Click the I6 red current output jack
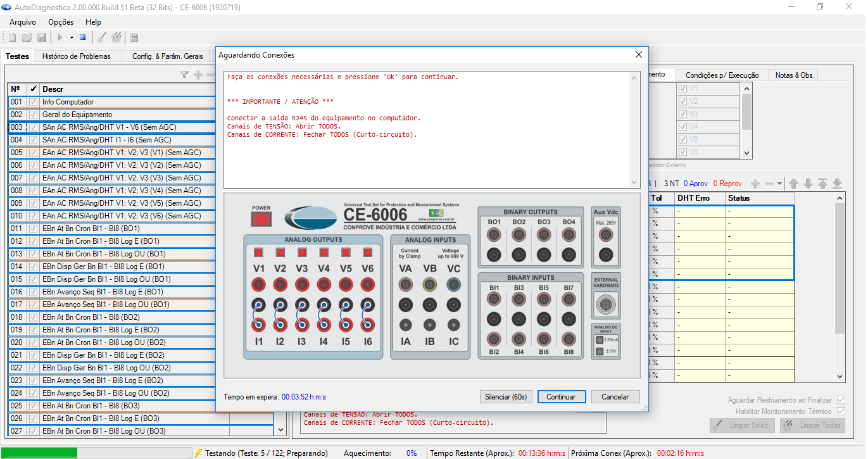Screen dimensions: 868x459 tap(367, 325)
